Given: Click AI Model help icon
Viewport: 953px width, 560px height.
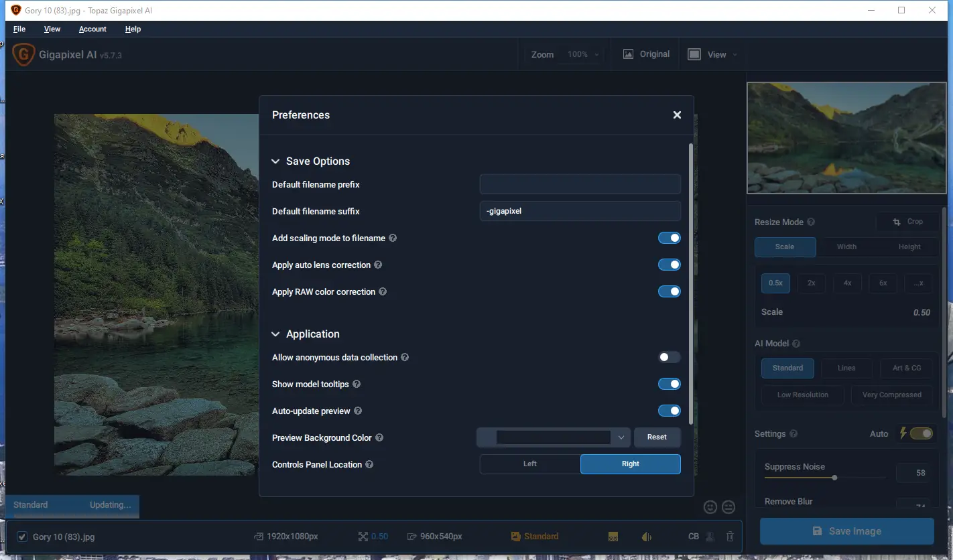Looking at the screenshot, I should pyautogui.click(x=796, y=343).
